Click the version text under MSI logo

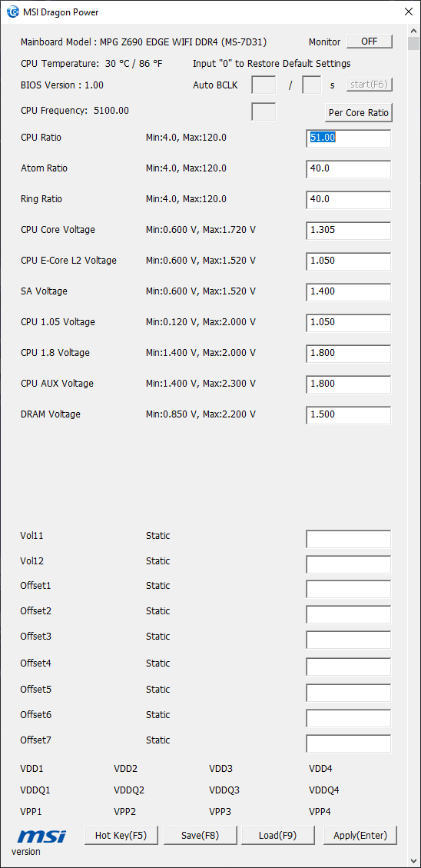[x=26, y=851]
